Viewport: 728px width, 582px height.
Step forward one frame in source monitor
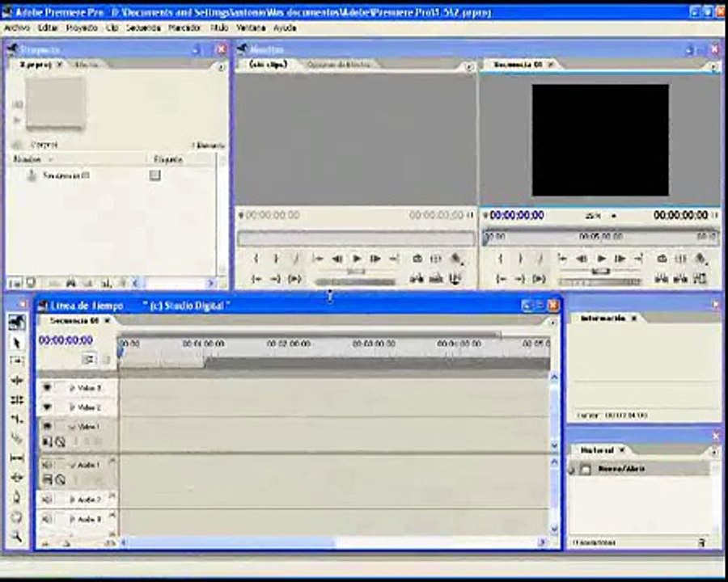click(x=375, y=259)
